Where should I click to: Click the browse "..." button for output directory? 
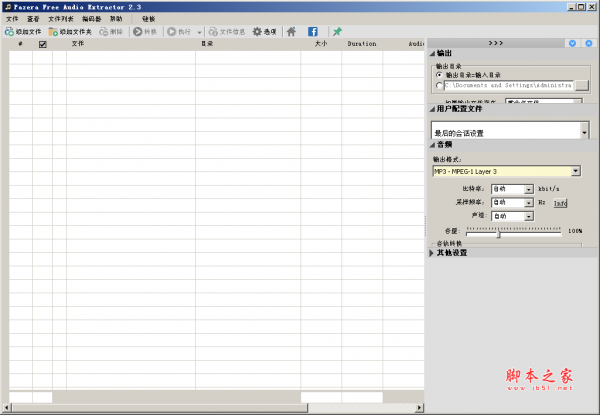(x=582, y=86)
